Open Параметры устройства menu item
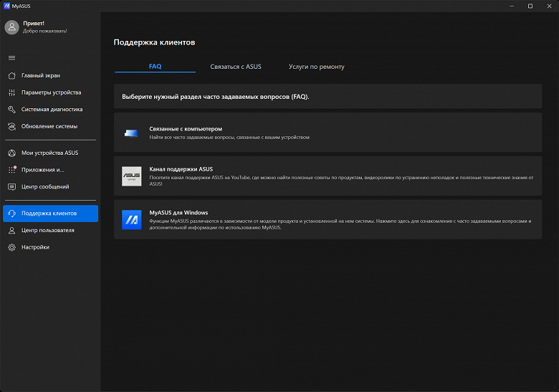The height and width of the screenshot is (392, 559). coord(51,92)
